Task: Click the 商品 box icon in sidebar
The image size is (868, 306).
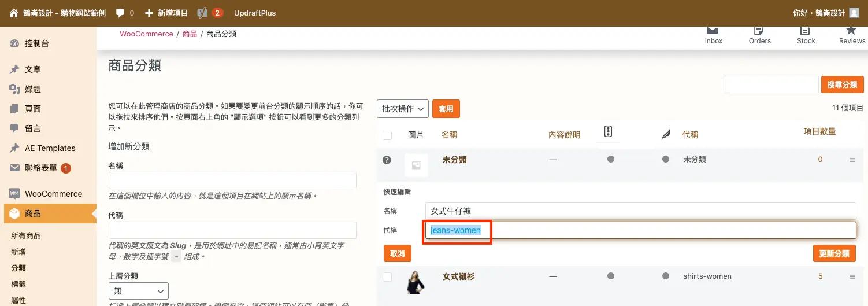Action: [x=14, y=213]
